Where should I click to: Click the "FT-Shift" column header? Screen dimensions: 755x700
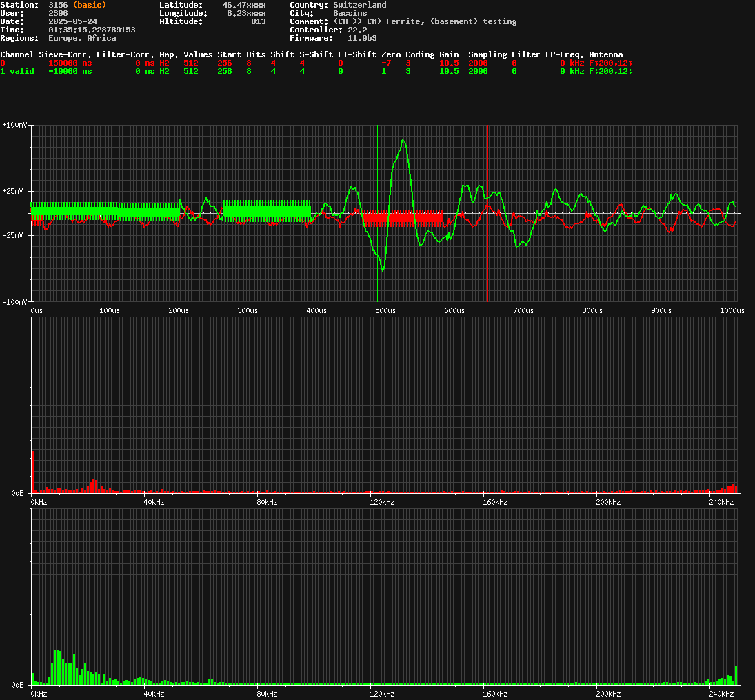pyautogui.click(x=357, y=54)
